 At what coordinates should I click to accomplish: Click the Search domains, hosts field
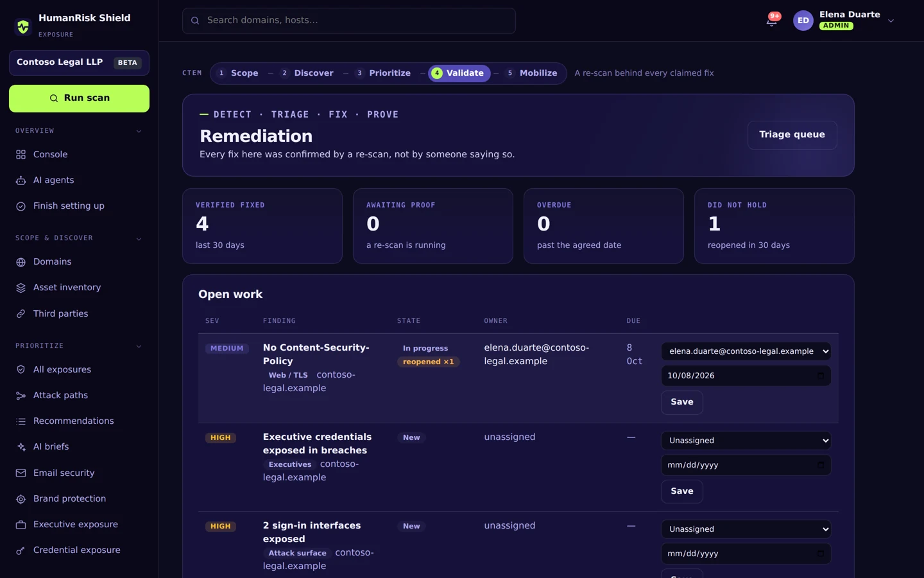tap(349, 21)
